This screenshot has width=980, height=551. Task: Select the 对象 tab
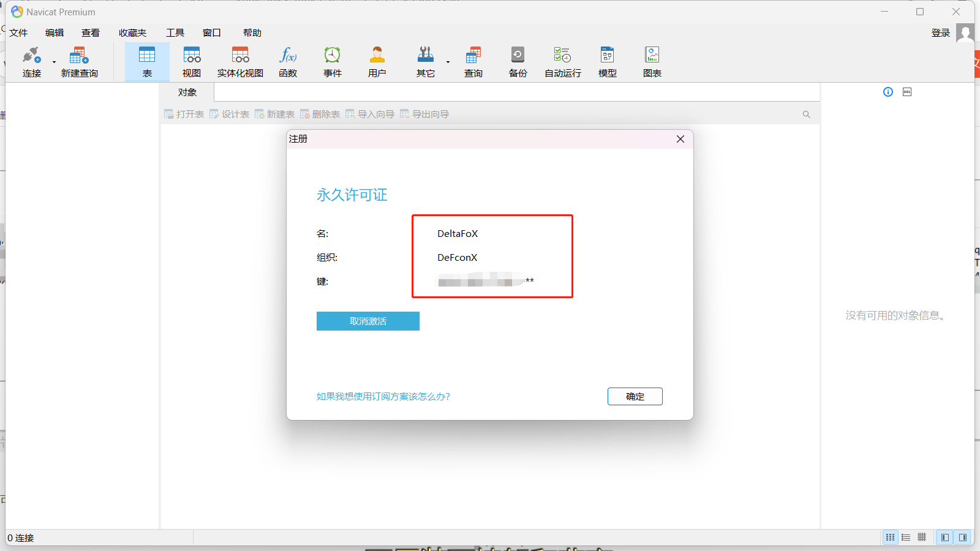pyautogui.click(x=187, y=92)
